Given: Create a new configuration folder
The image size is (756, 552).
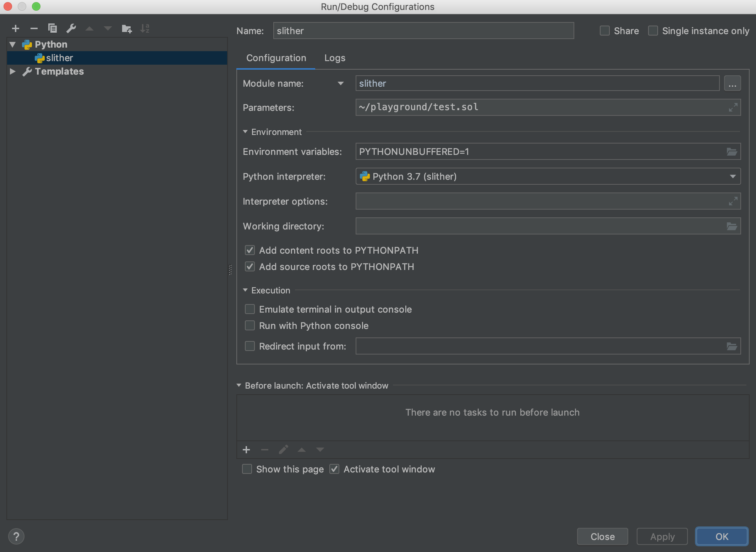Looking at the screenshot, I should [x=126, y=28].
